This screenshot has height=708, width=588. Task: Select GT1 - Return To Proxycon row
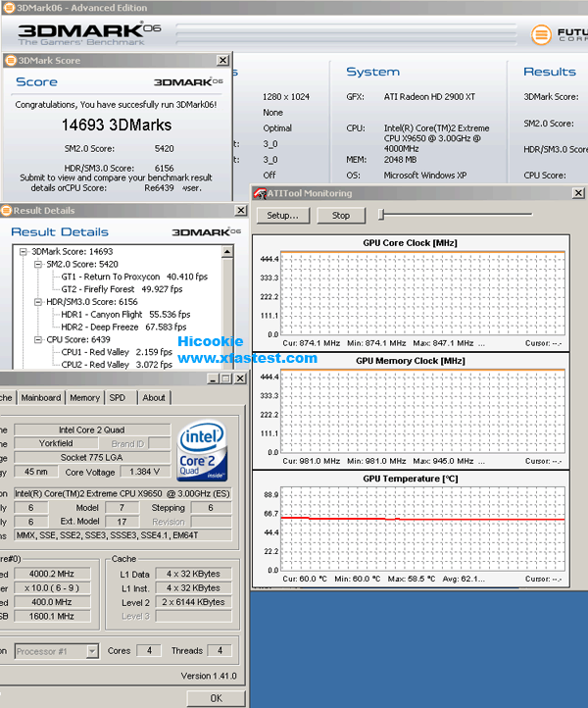(x=134, y=277)
